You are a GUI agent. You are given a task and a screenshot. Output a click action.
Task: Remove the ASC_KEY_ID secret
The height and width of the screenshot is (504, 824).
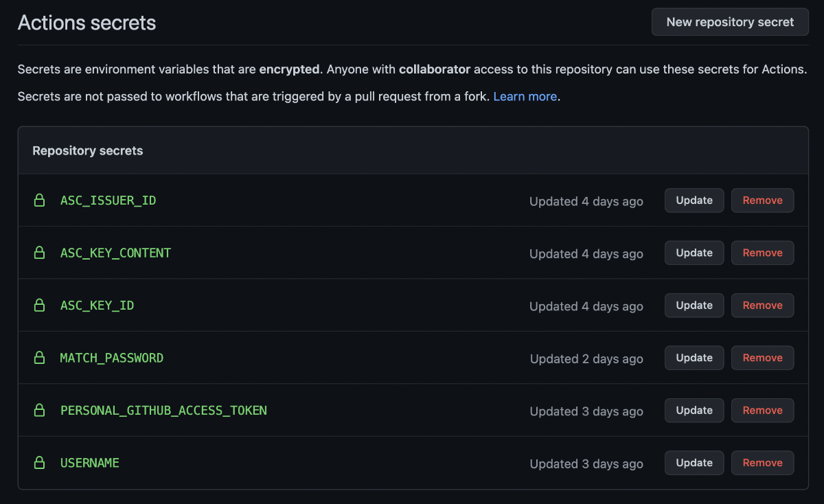pos(762,306)
